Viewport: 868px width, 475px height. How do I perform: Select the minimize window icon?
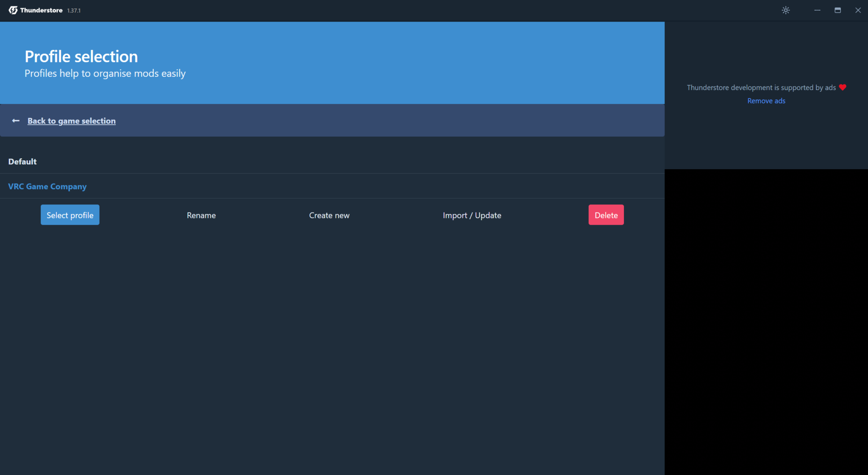(817, 10)
